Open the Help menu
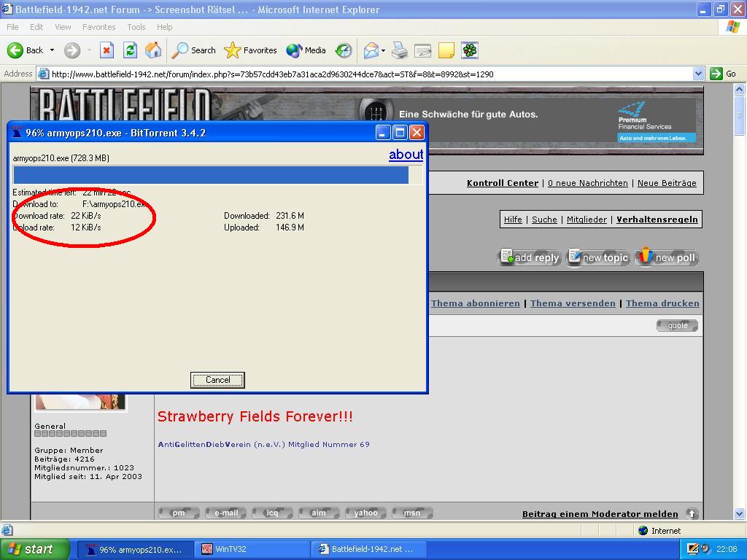This screenshot has height=560, width=747. click(x=164, y=27)
